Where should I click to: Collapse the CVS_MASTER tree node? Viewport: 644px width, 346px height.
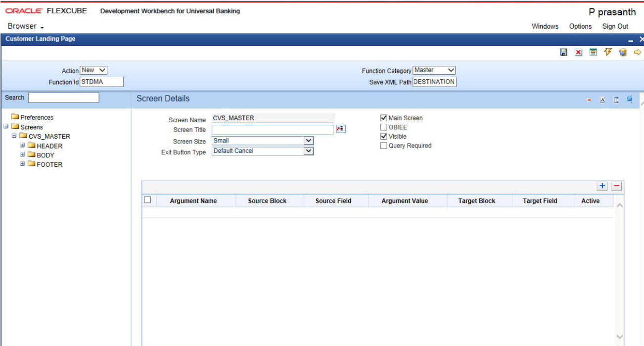[x=14, y=136]
